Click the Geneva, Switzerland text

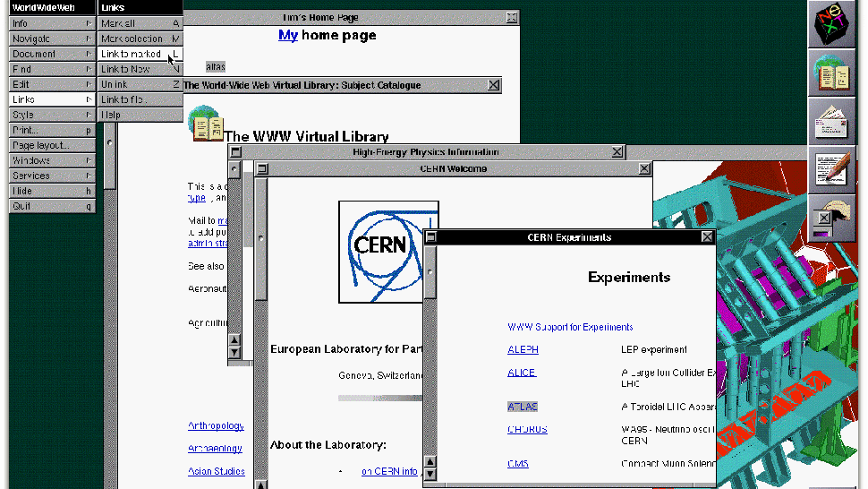coord(380,375)
